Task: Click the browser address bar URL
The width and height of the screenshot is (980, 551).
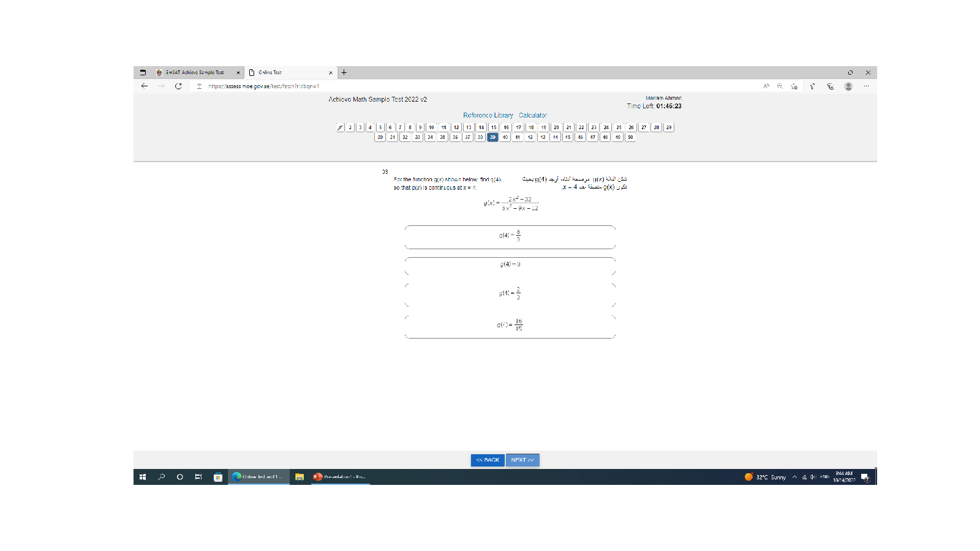Action: (263, 86)
